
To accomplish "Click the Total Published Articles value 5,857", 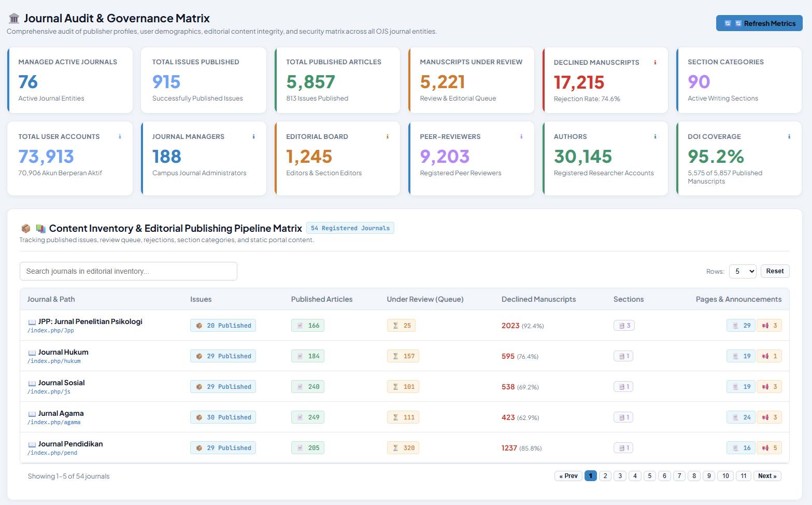I will click(311, 82).
